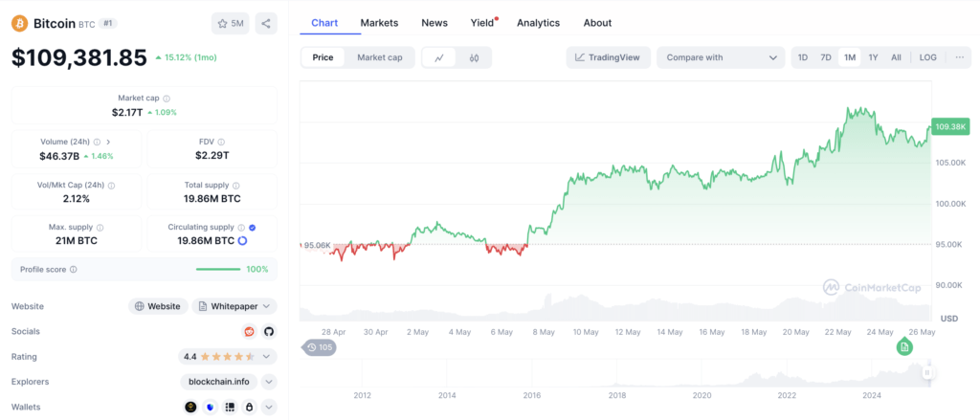980x420 pixels.
Task: Open the Reddit social icon
Action: coord(250,331)
